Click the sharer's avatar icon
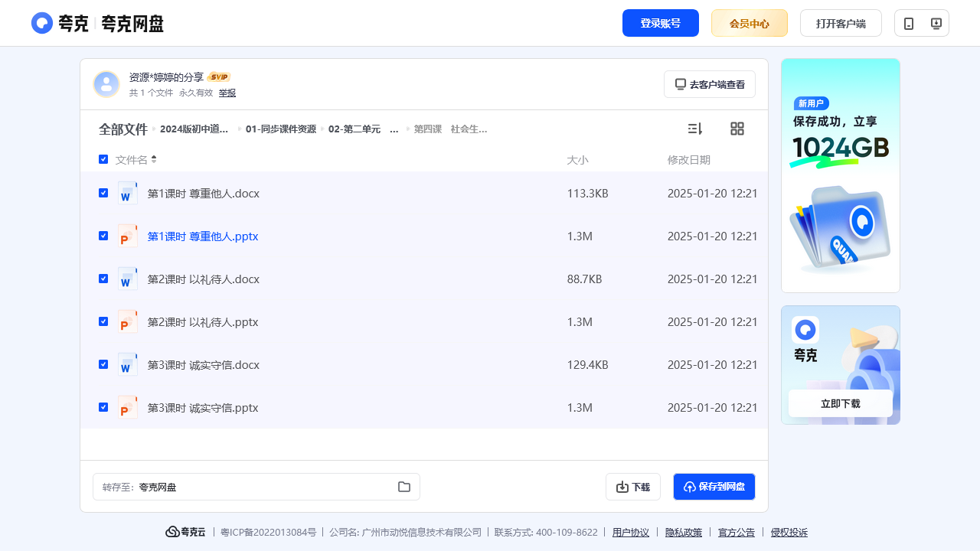Screen dimensions: 980x551 [x=106, y=84]
